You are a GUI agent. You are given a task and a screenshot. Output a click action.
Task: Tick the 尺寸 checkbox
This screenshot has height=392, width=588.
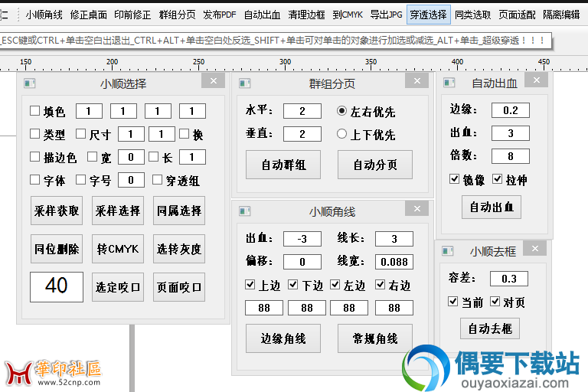coord(80,133)
